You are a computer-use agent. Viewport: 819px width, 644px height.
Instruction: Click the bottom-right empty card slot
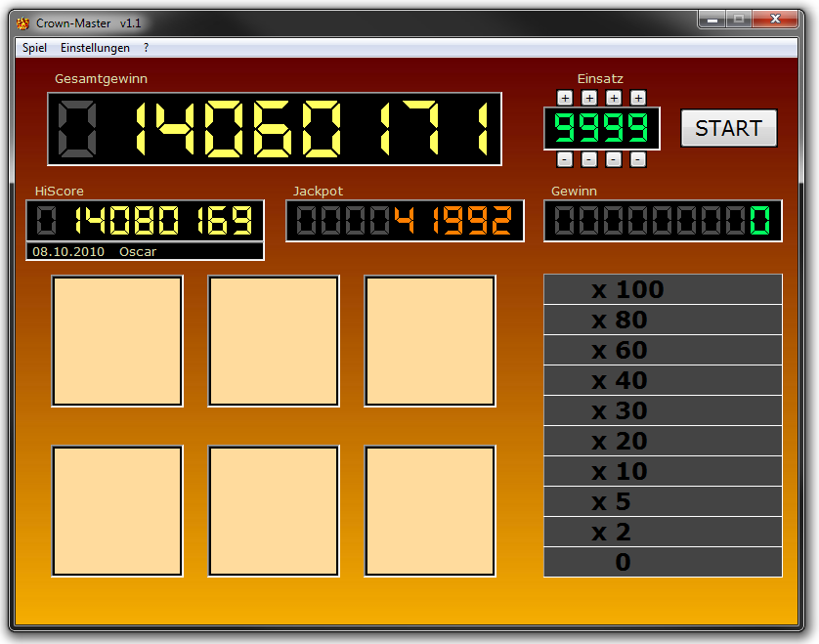coord(430,511)
